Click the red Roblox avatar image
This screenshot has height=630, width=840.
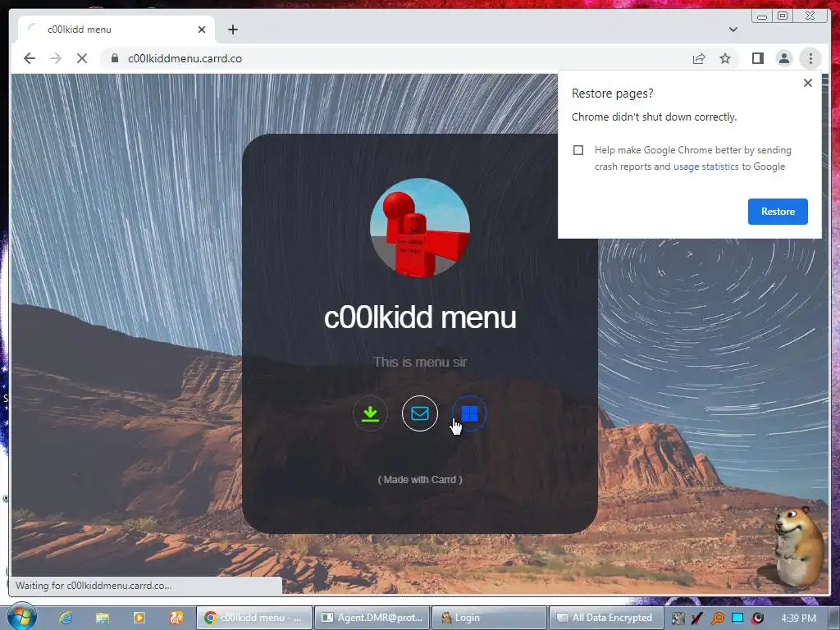click(x=420, y=228)
